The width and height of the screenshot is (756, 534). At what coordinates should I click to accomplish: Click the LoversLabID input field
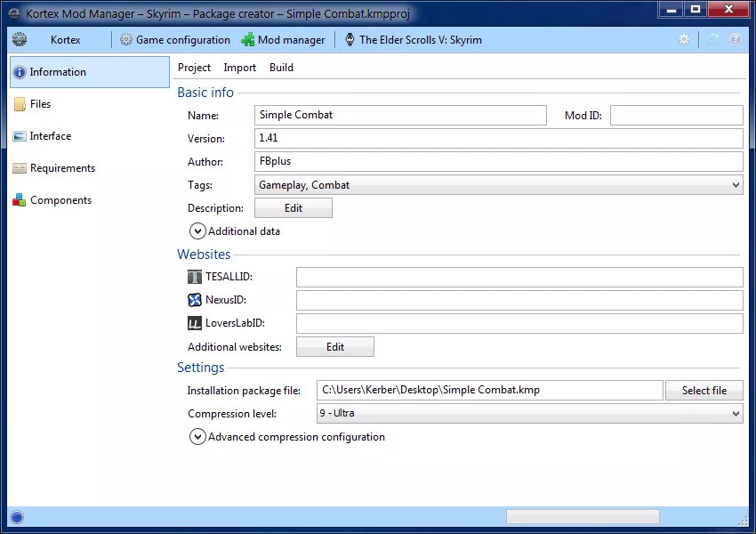pyautogui.click(x=519, y=323)
